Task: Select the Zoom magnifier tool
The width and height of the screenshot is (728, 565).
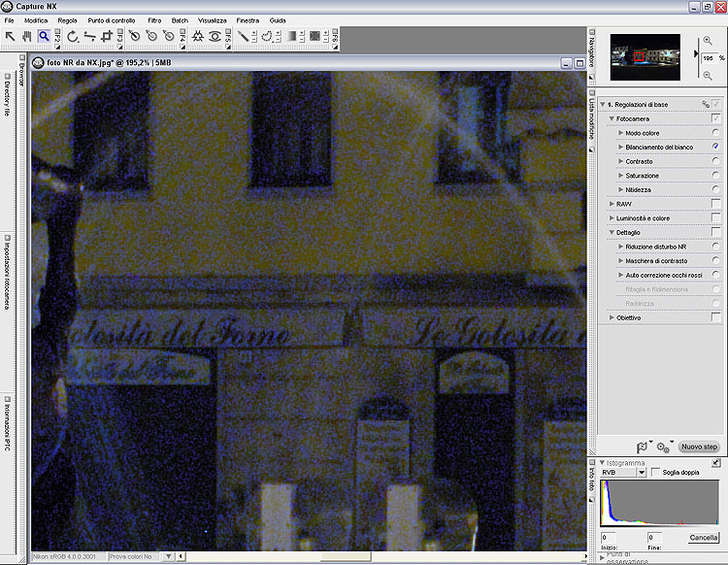Action: click(44, 36)
